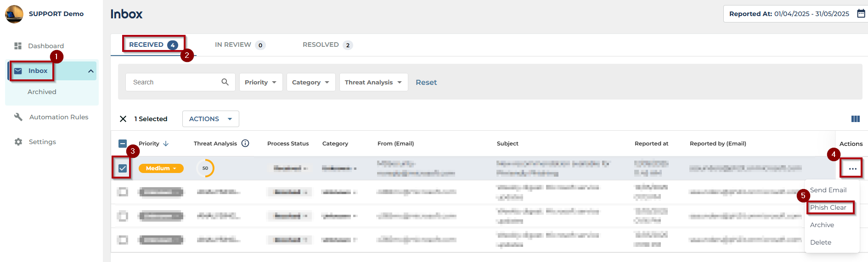Click the Automation Rules wrench icon
Screen dimensions: 868x262
[18, 117]
